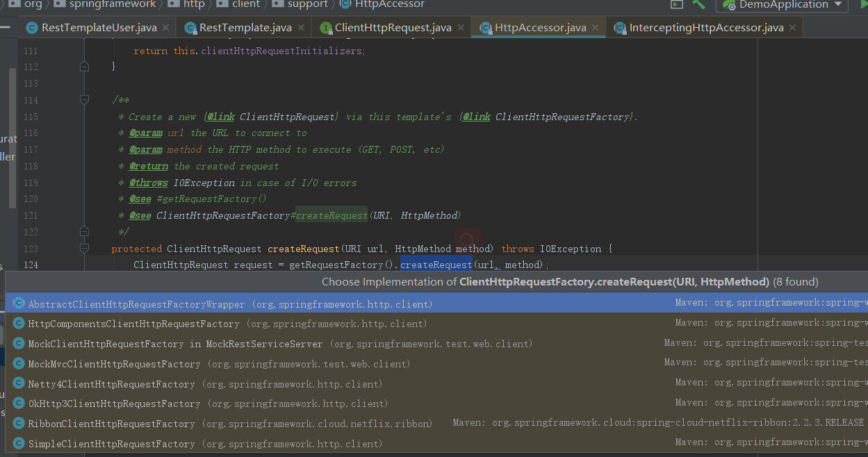Switch to the RestTemplate.java tab
Screen dimensions: 868x457
(x=245, y=28)
